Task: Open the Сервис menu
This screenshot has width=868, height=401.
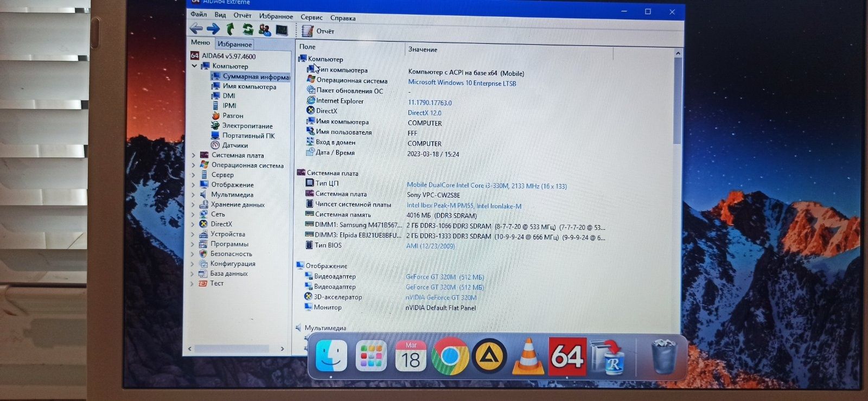Action: (x=311, y=17)
